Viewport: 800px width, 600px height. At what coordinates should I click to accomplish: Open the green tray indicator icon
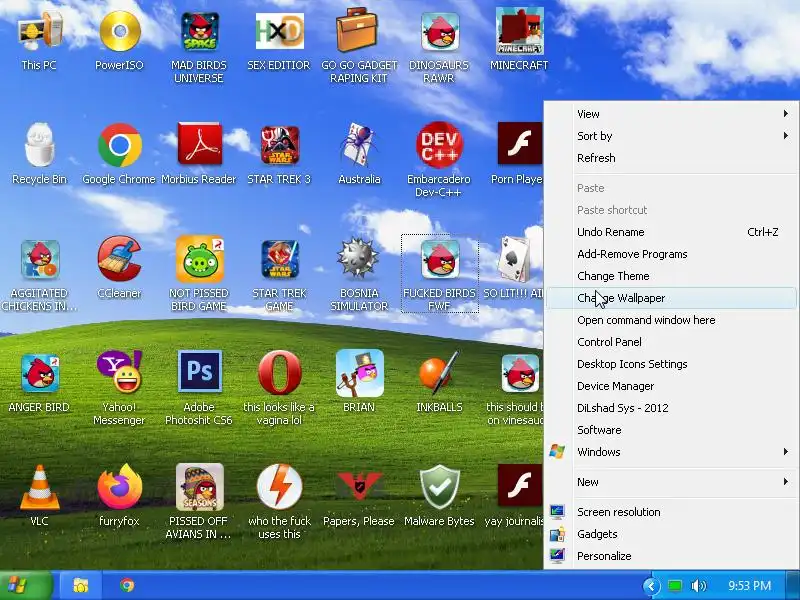[x=675, y=586]
